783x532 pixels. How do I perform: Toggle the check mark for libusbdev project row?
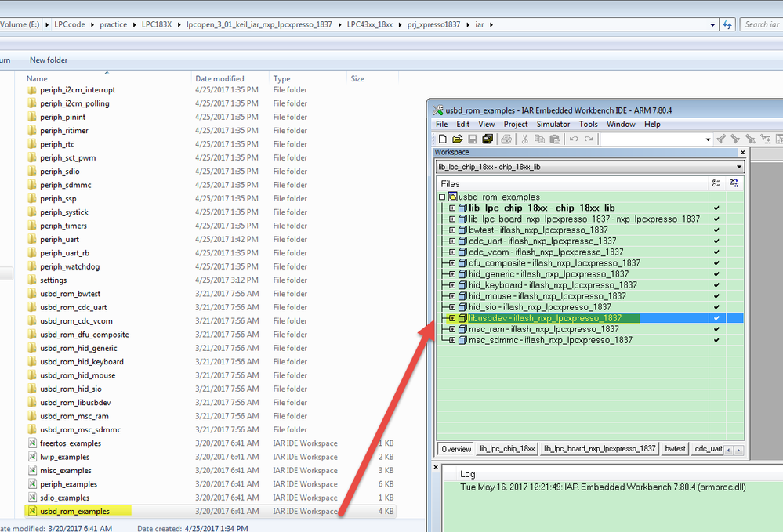click(716, 318)
